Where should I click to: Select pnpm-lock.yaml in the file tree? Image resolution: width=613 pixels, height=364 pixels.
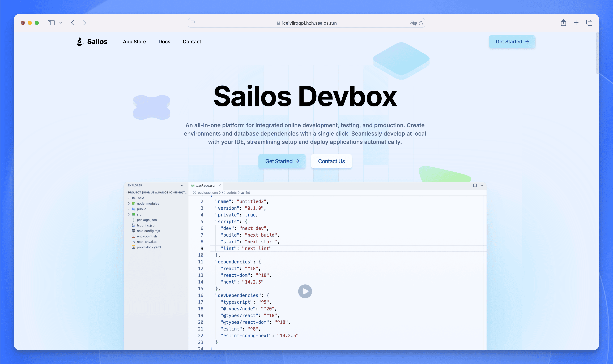[149, 247]
